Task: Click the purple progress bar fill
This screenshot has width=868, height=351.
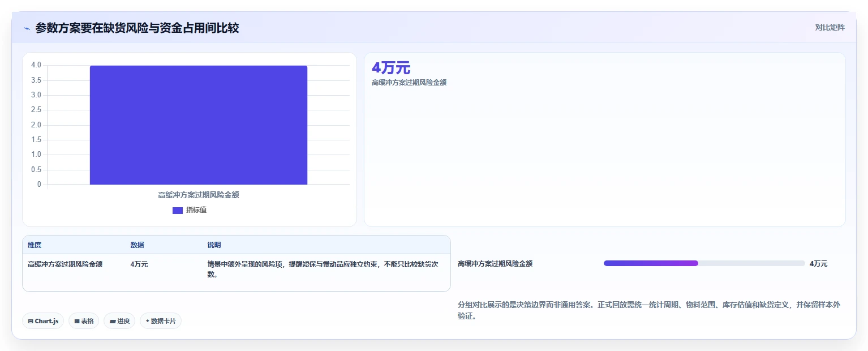Action: click(x=651, y=263)
